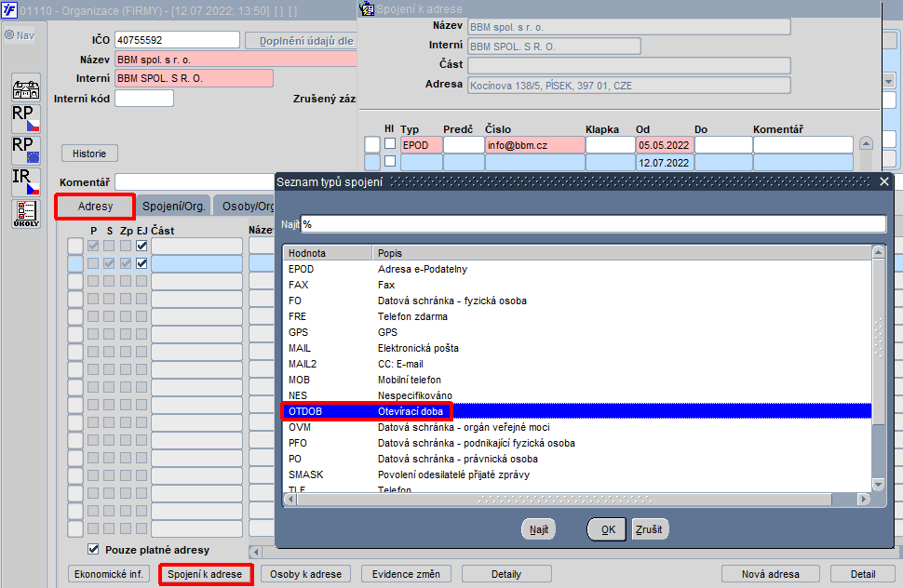The width and height of the screenshot is (903, 588).
Task: Click horizontal scroll right arrow in dialog list
Action: [x=863, y=499]
